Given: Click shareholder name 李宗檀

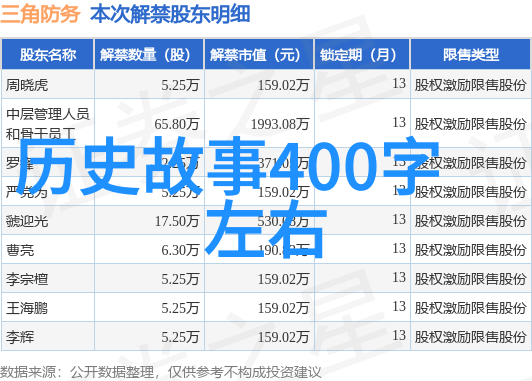Looking at the screenshot, I should point(27,279).
